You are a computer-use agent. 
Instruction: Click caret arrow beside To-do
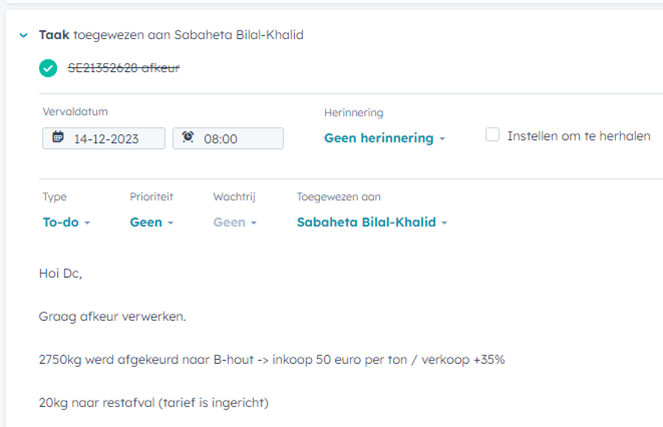click(x=87, y=223)
